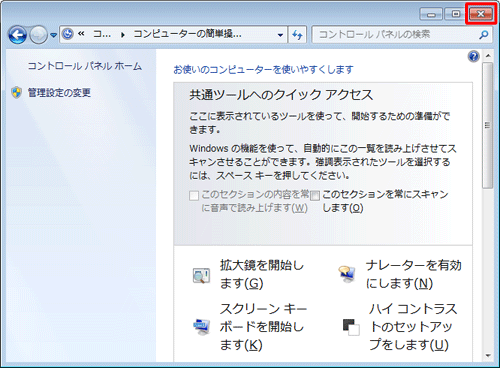Viewport: 500px width, 368px height.
Task: Open コントロール パネル ホーム link
Action: pos(85,66)
